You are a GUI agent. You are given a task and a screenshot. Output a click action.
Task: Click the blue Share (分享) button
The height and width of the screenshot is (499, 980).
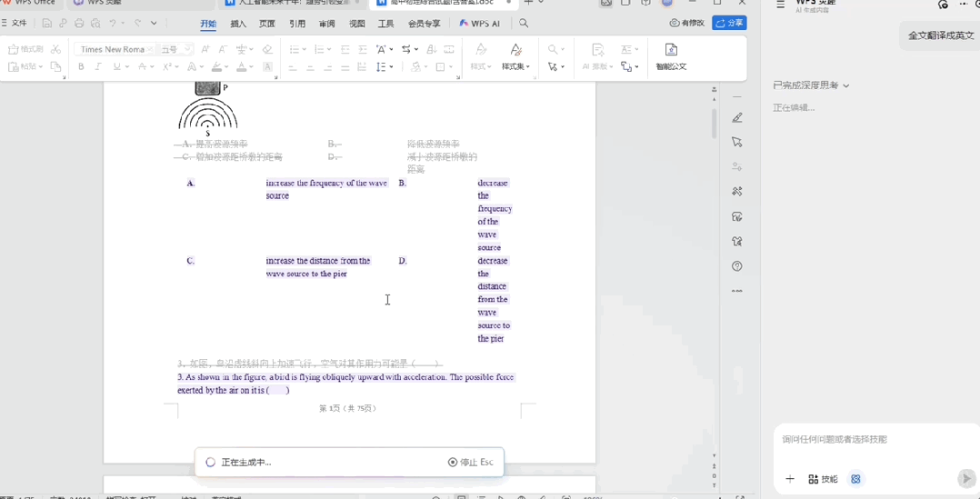[x=729, y=23]
